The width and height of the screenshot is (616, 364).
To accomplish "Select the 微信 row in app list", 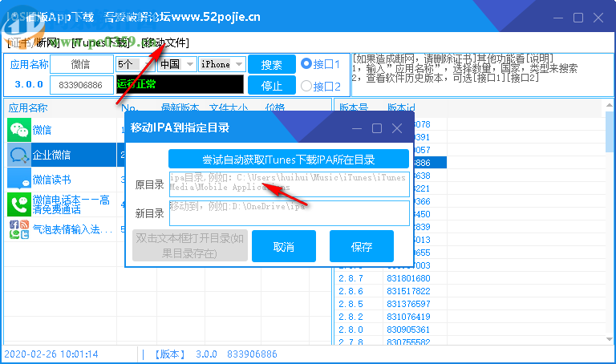I will tap(65, 130).
